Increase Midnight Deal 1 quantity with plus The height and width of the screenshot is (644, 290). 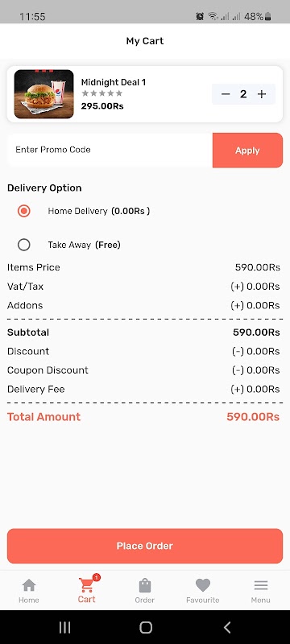[x=262, y=94]
